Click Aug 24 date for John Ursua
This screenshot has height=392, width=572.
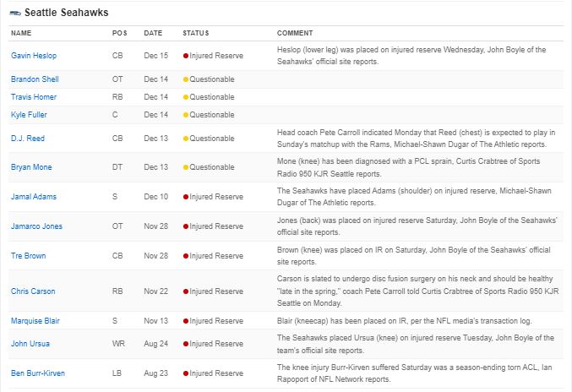point(156,344)
